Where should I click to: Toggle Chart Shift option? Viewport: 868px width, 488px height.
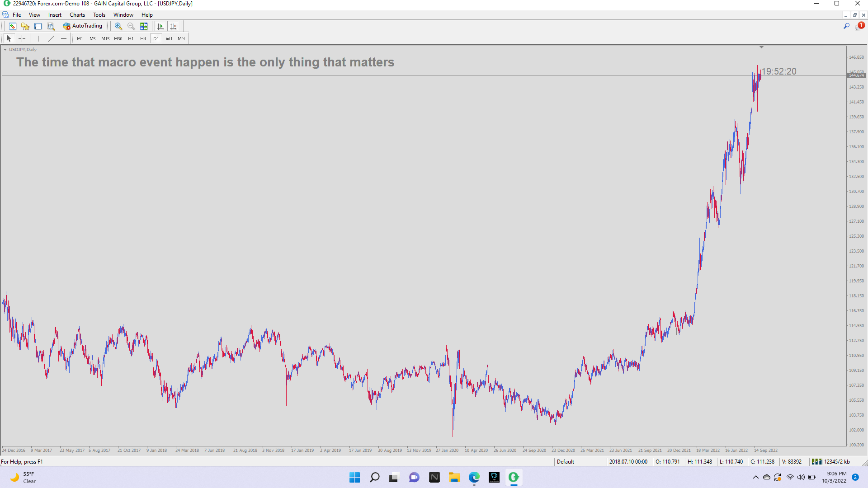point(173,26)
